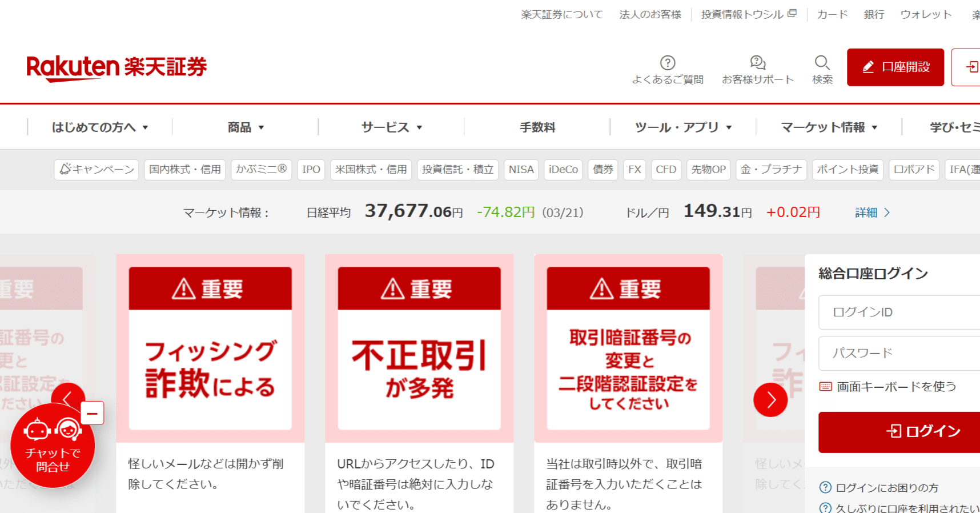980x513 pixels.
Task: Select 金・プラチナ tag
Action: (772, 170)
